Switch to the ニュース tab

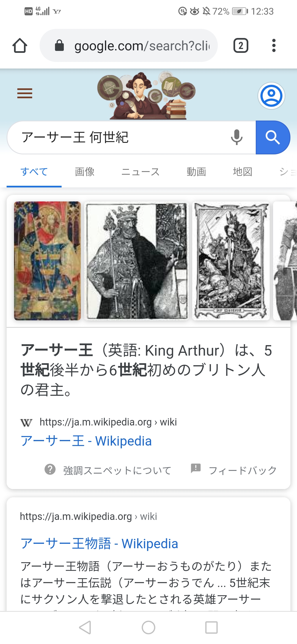pos(141,172)
